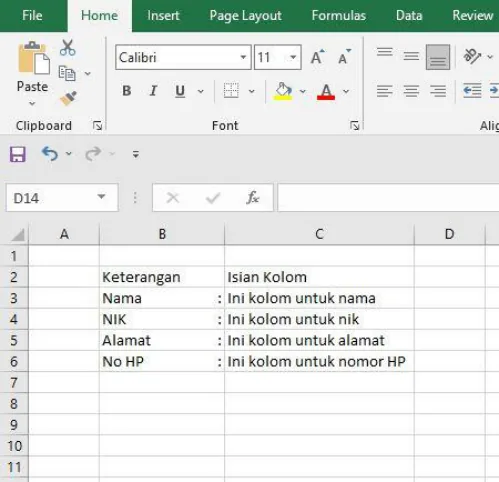Click the Cut scissors icon
The height and width of the screenshot is (482, 499).
[68, 48]
